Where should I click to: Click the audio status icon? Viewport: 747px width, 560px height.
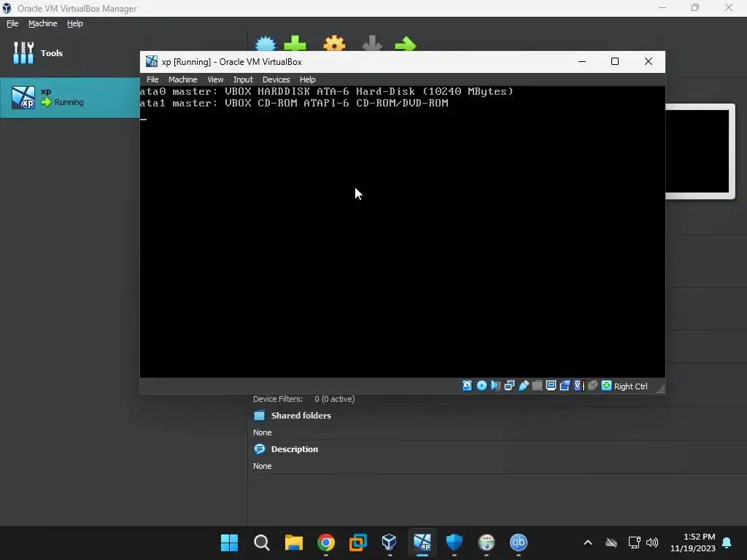pyautogui.click(x=495, y=386)
